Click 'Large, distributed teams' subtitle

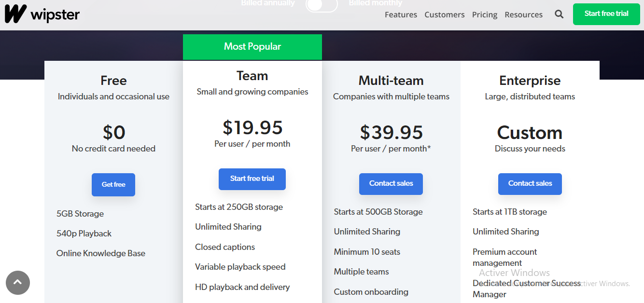(x=530, y=96)
